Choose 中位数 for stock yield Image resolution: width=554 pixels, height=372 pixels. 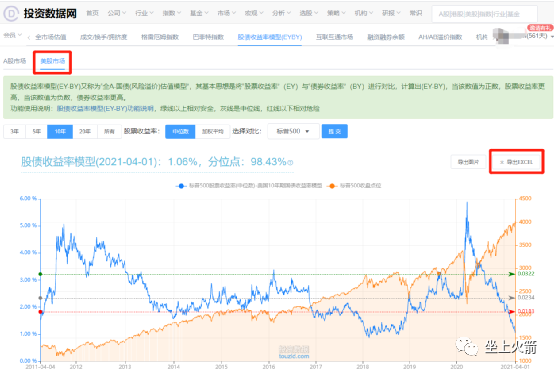(180, 131)
